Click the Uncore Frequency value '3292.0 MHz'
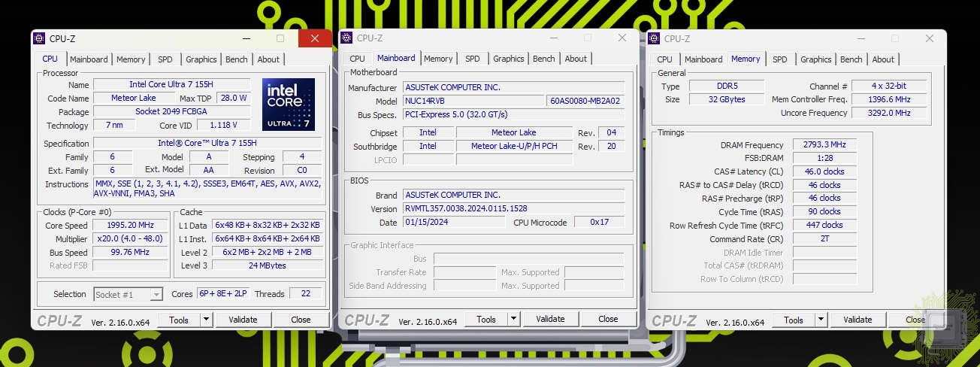The image size is (980, 367). click(x=891, y=113)
